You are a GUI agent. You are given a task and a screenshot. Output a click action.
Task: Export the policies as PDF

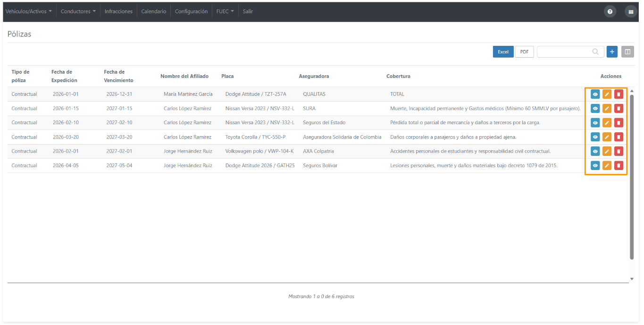(524, 52)
